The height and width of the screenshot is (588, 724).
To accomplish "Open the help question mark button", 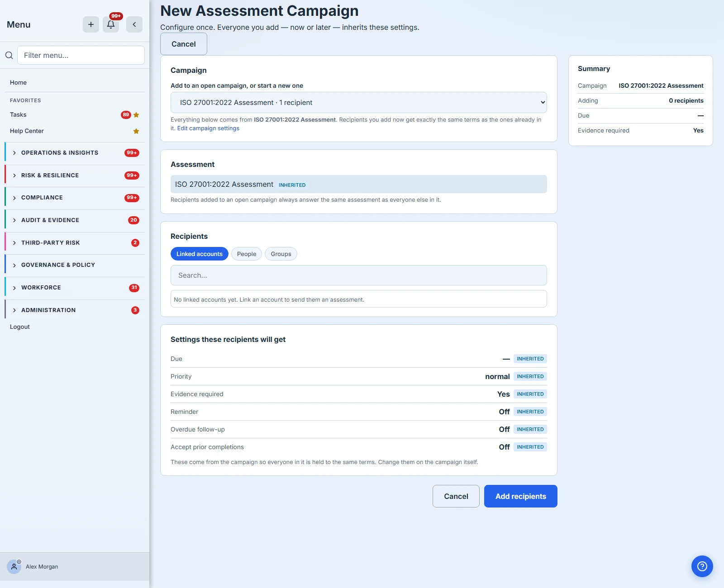I will (x=702, y=566).
